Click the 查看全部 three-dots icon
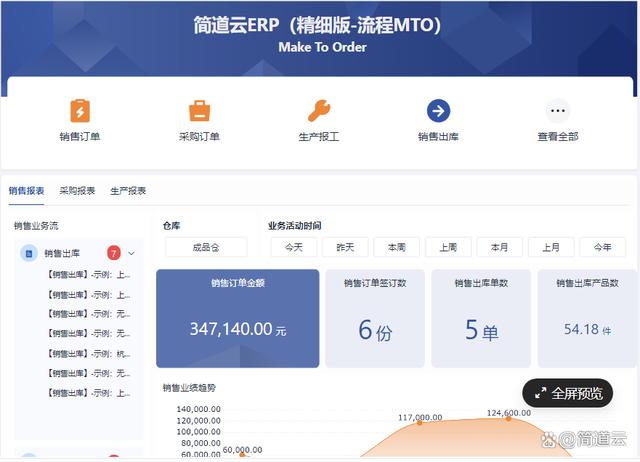Screen dimensions: 640x462 pyautogui.click(x=558, y=111)
